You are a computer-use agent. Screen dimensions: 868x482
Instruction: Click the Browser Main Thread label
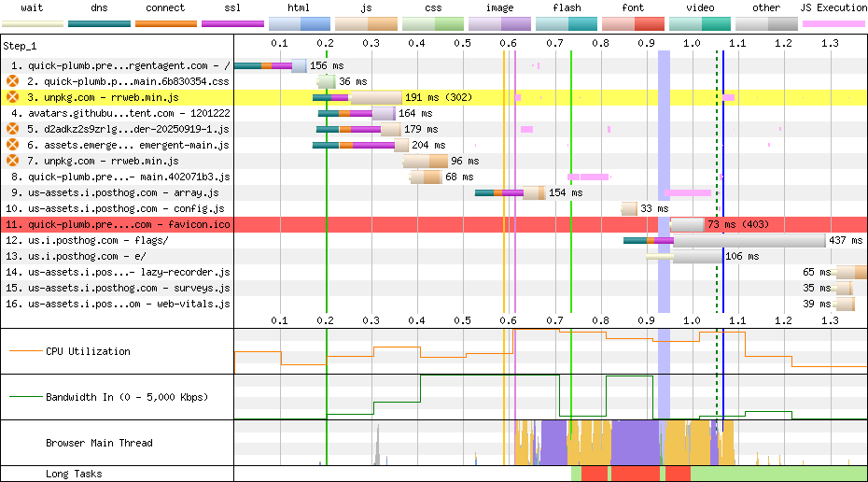point(99,443)
